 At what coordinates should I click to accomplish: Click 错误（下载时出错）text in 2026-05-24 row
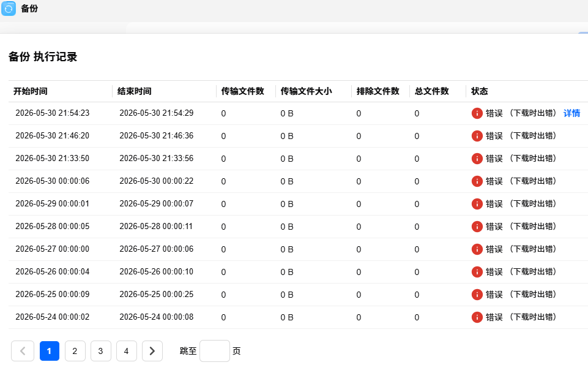[521, 317]
